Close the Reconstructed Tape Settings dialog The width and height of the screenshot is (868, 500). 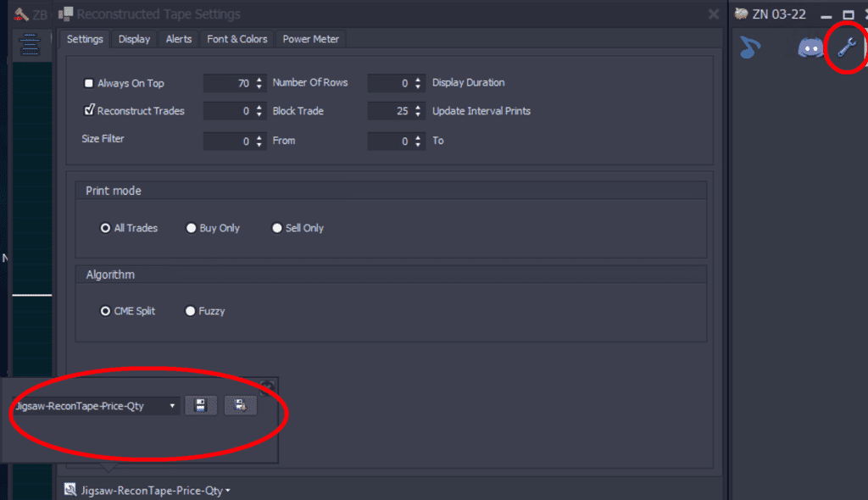(x=714, y=14)
